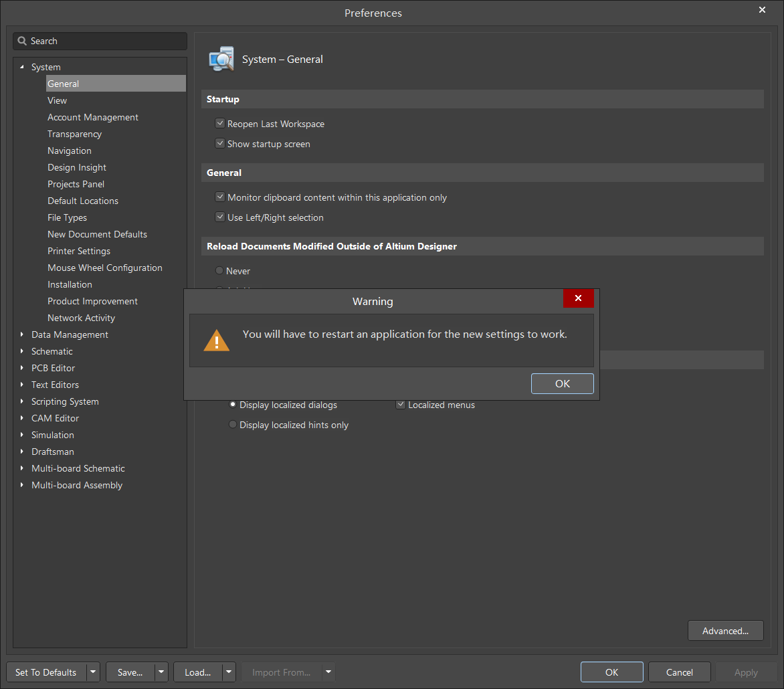
Task: Open Product Improvement page
Action: (x=92, y=301)
